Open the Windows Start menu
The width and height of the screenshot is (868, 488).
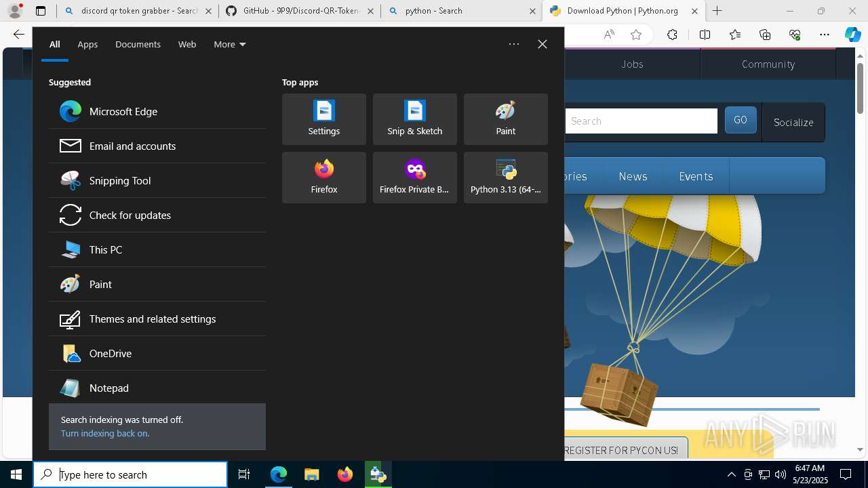[16, 474]
